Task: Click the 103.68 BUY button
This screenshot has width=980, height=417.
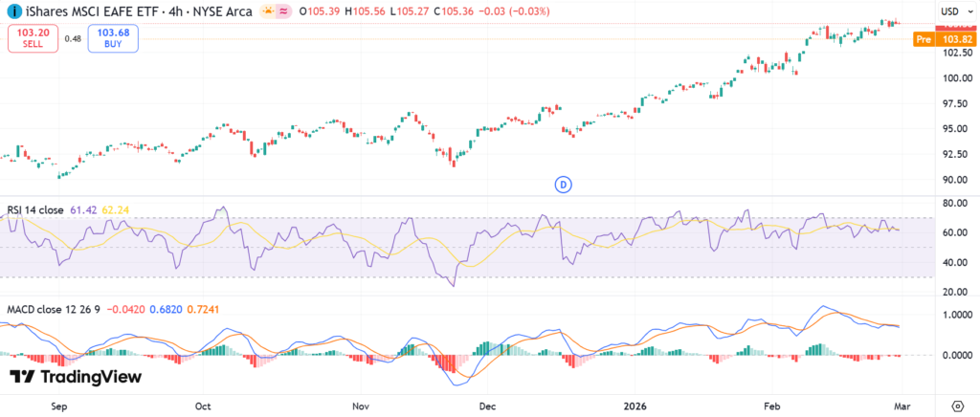Action: coord(113,38)
